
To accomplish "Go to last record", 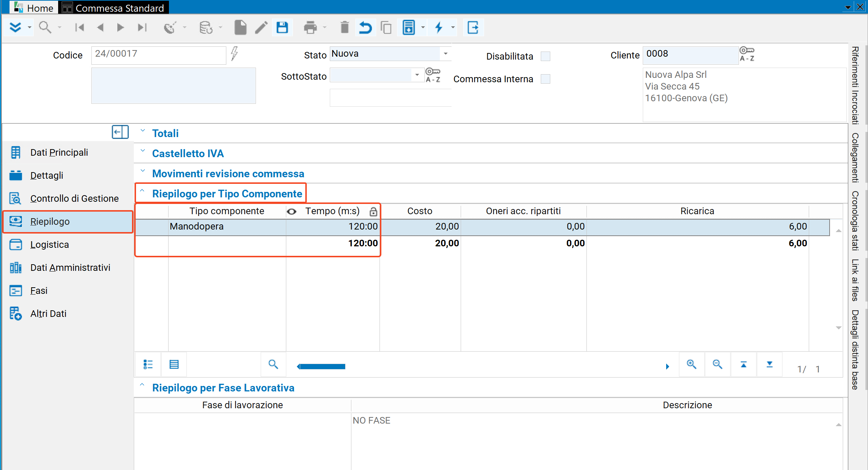I will (x=142, y=27).
